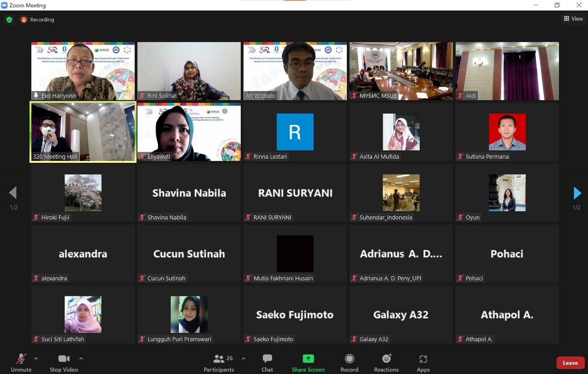Open the Apps panel

click(x=423, y=363)
